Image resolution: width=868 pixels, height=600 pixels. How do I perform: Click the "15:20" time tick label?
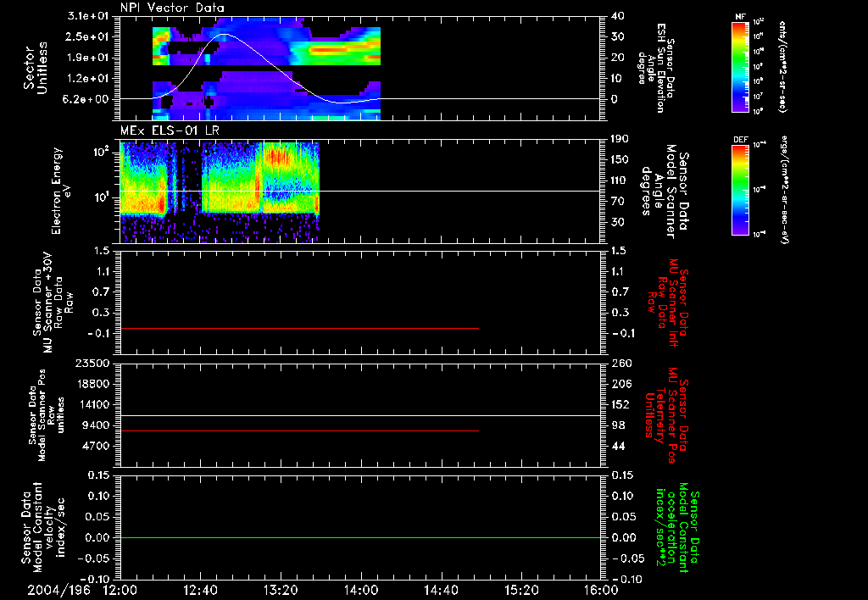point(521,591)
